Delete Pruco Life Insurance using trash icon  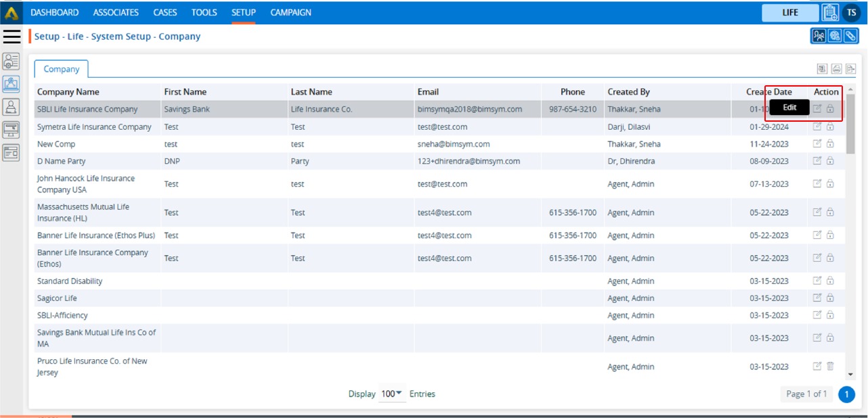[x=830, y=367]
